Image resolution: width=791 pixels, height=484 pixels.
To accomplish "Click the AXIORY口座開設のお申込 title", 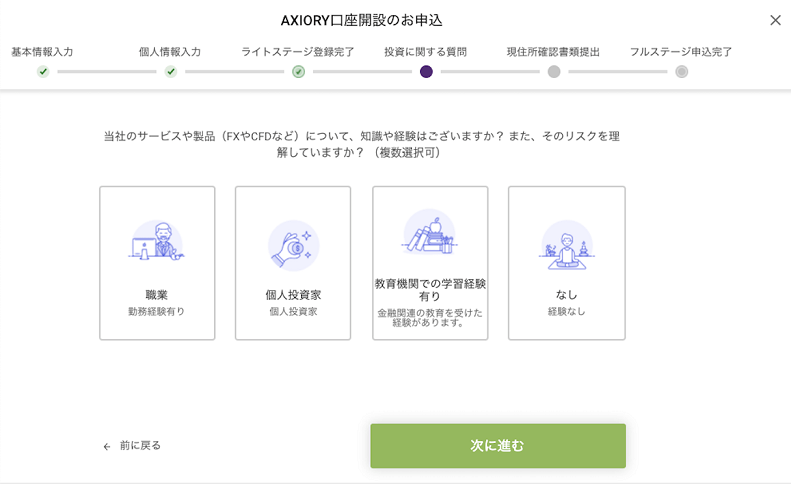I will tap(362, 21).
